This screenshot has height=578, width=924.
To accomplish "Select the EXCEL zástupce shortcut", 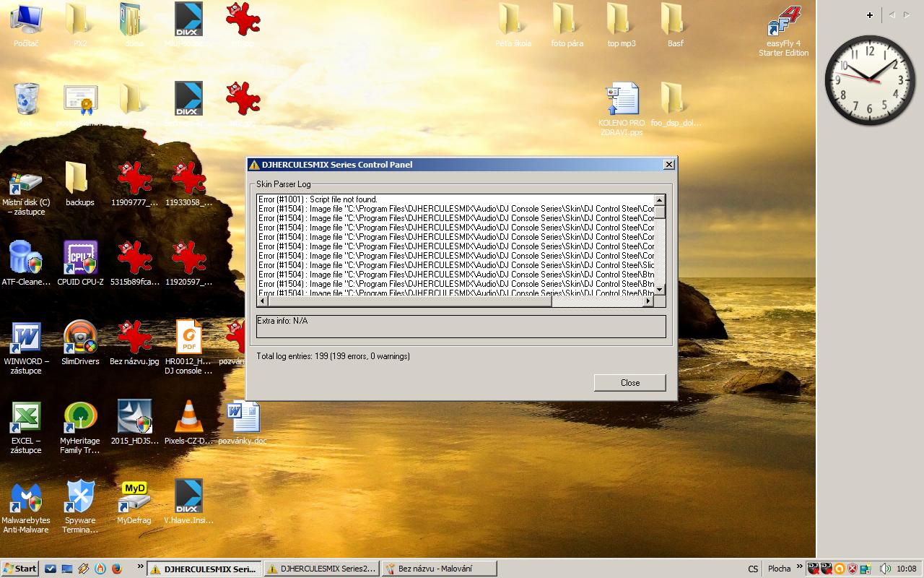I will (x=26, y=427).
